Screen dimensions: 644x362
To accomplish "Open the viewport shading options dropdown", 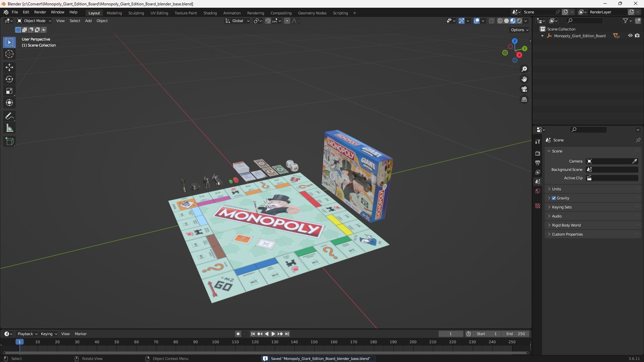I will pyautogui.click(x=526, y=21).
